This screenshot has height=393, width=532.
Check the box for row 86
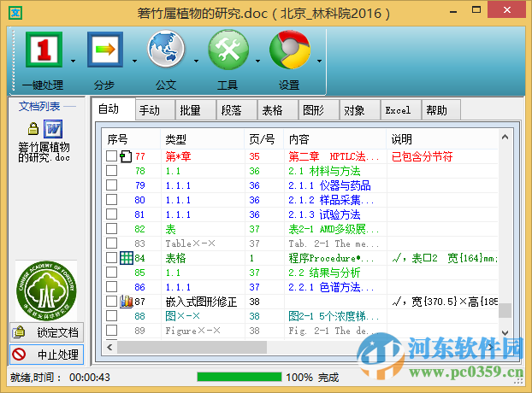pyautogui.click(x=112, y=286)
